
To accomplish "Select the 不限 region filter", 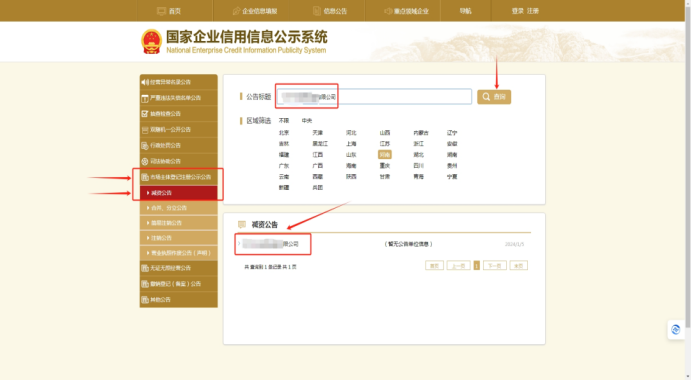I will coord(284,121).
